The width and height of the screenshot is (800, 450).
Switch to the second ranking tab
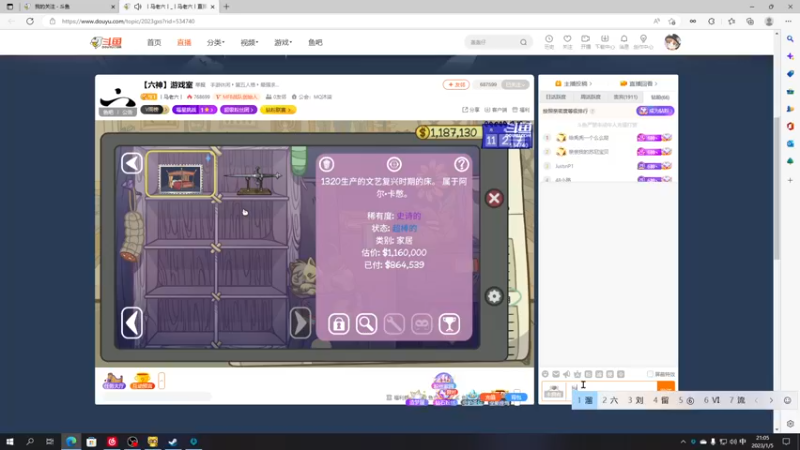pos(591,97)
